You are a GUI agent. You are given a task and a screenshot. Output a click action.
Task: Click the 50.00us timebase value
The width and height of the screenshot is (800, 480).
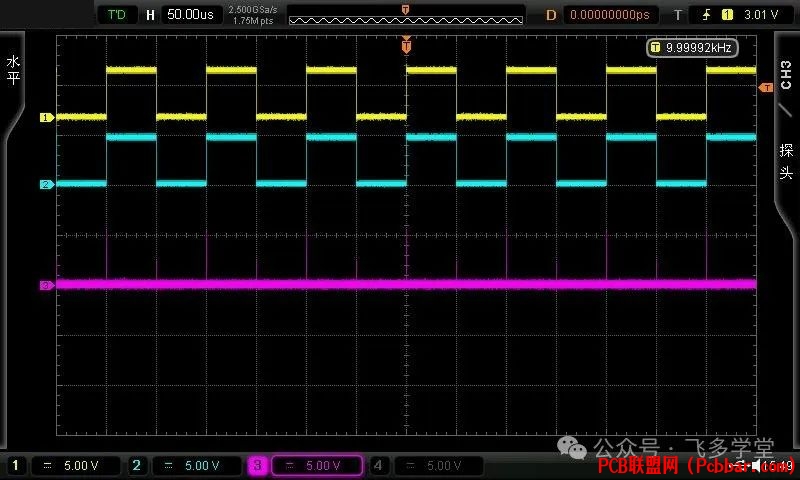click(x=191, y=14)
